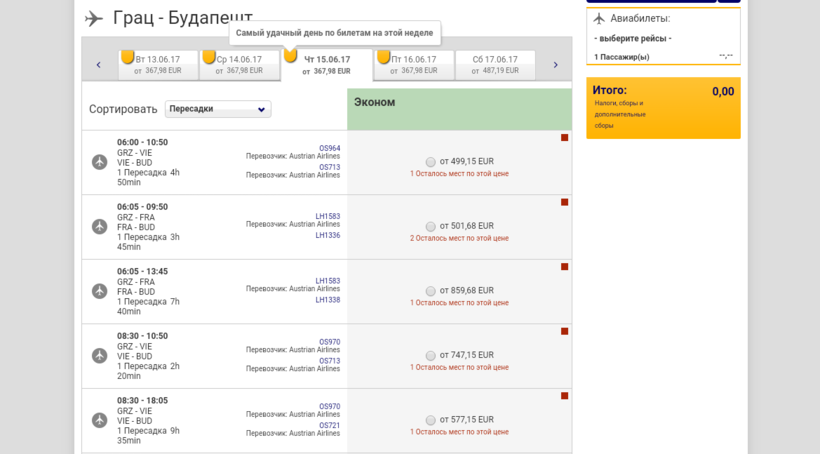Pick the 577,15 EUR economy fare
The image size is (820, 454).
[x=431, y=420]
